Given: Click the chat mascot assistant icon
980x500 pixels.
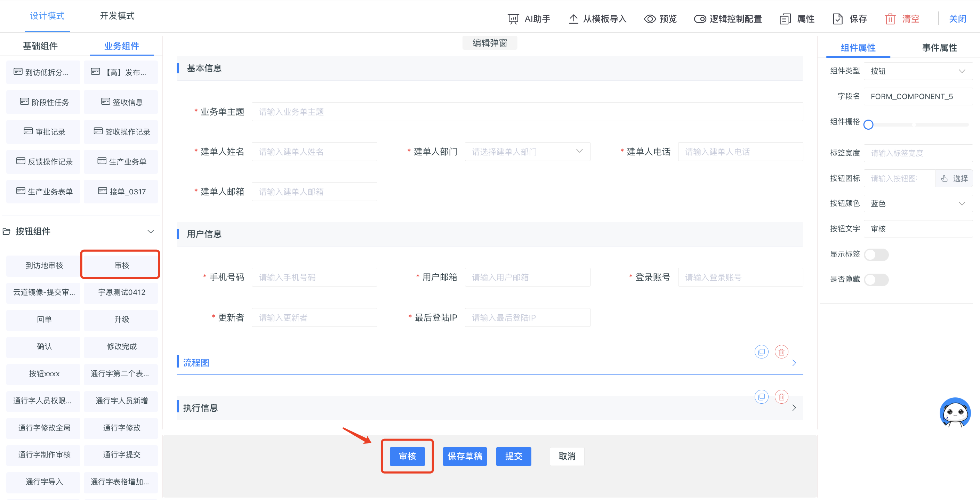Looking at the screenshot, I should coord(955,412).
